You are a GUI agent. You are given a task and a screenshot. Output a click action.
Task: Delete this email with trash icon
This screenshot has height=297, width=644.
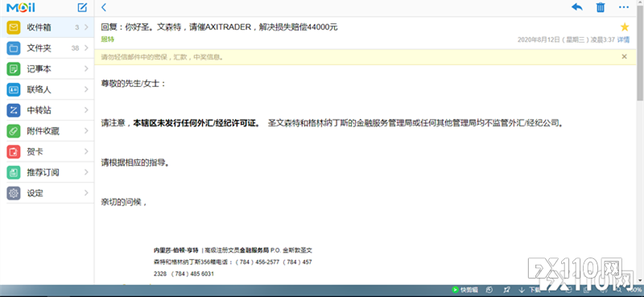coord(601,7)
